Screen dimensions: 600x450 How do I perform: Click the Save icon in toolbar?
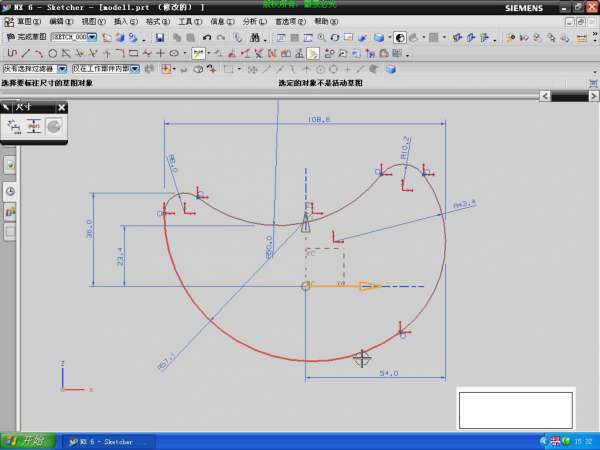coord(160,37)
